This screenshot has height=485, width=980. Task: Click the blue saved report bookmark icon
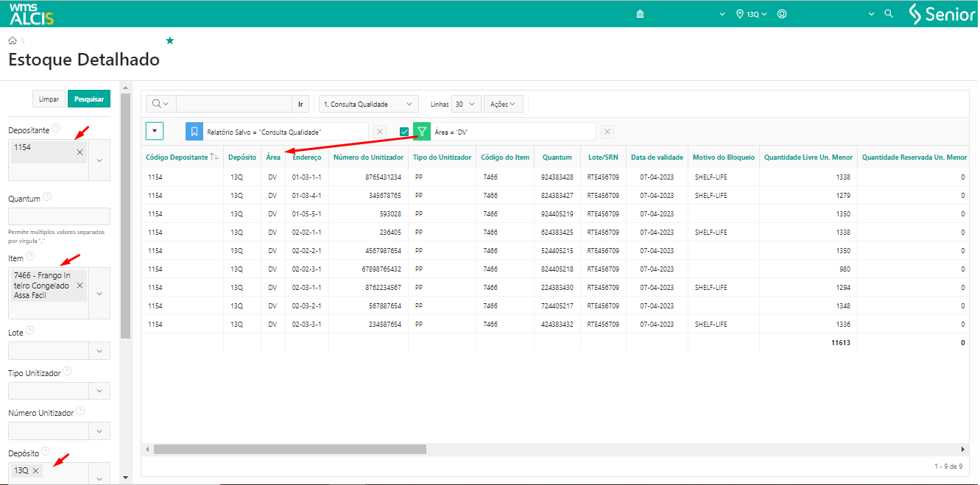point(194,132)
